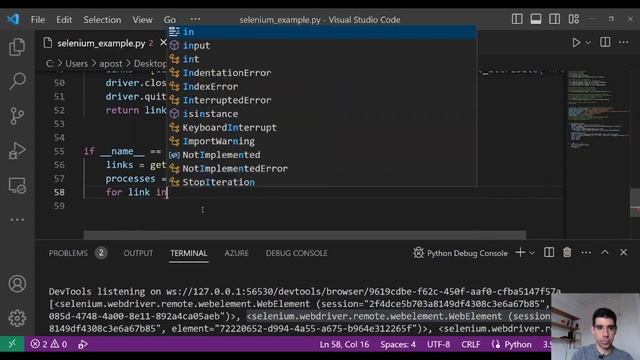Image resolution: width=640 pixels, height=360 pixels.
Task: Open Customize Layout icon in title bar
Action: (x=573, y=19)
